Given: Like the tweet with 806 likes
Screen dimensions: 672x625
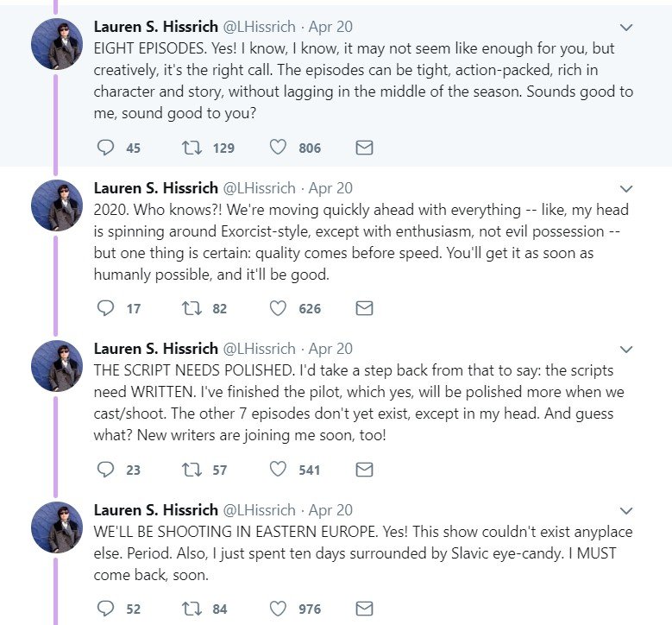Looking at the screenshot, I should (x=278, y=147).
